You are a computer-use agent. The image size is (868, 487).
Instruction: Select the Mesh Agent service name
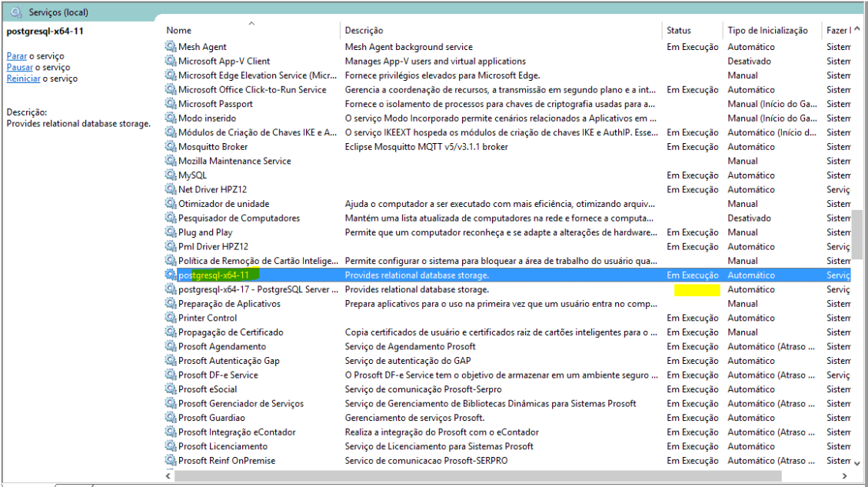pos(202,47)
